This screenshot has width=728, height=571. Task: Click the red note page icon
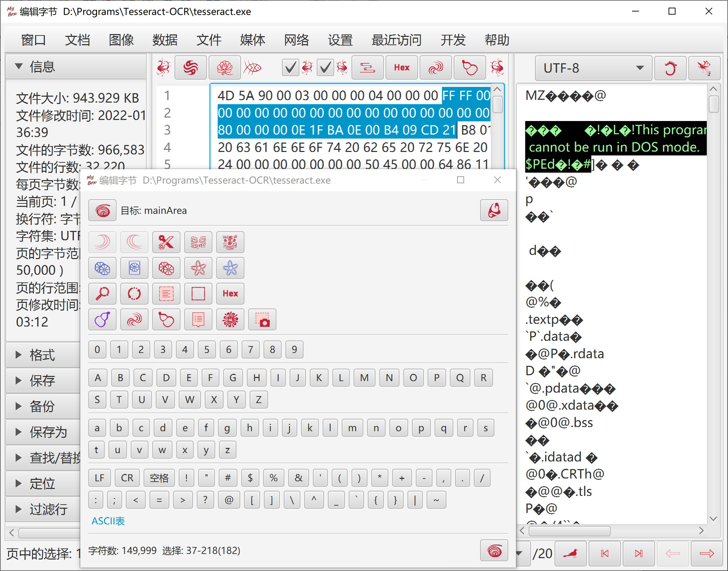click(198, 319)
